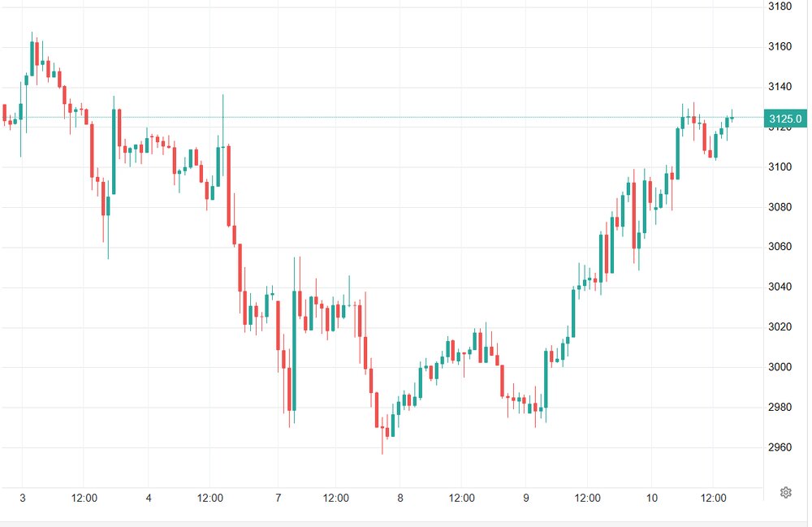Click the 3180 price axis label
The height and width of the screenshot is (527, 812).
780,6
